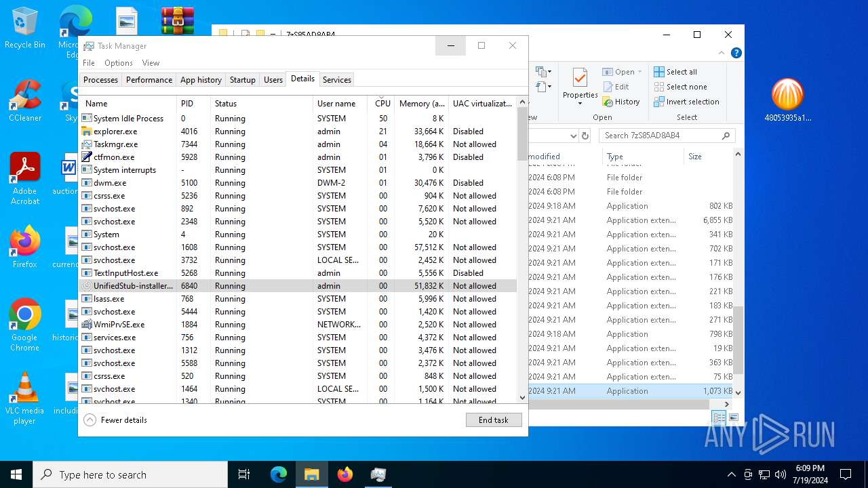Open the CCleaner desktop icon
Image resolution: width=868 pixels, height=488 pixels.
[x=24, y=102]
